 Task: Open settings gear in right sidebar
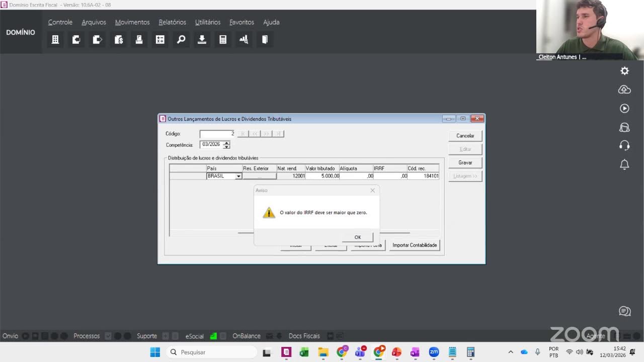click(x=624, y=71)
